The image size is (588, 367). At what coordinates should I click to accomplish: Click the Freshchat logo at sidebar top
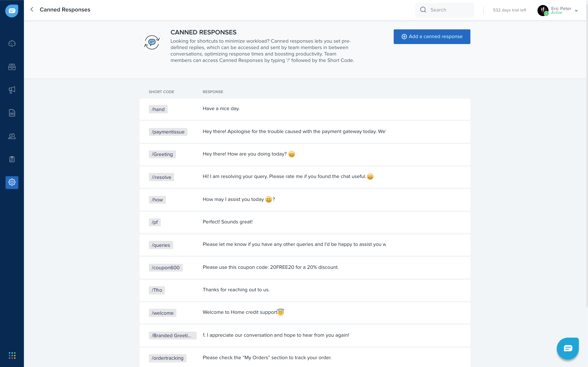12,11
